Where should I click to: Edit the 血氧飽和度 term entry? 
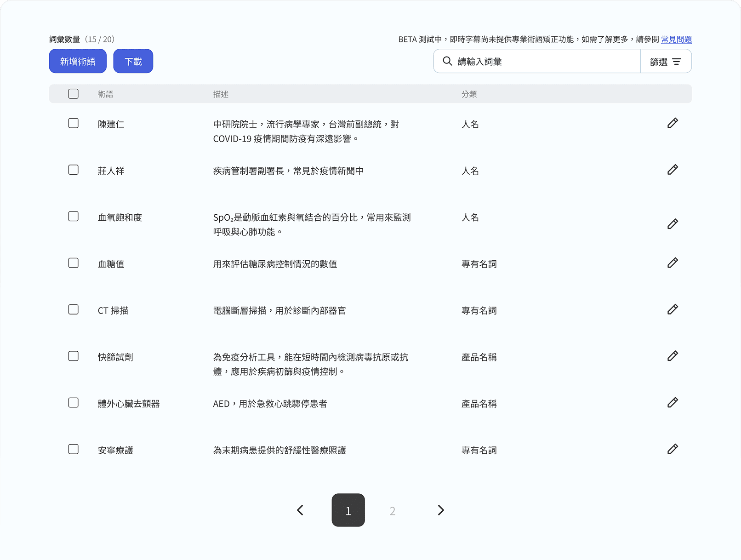tap(673, 224)
